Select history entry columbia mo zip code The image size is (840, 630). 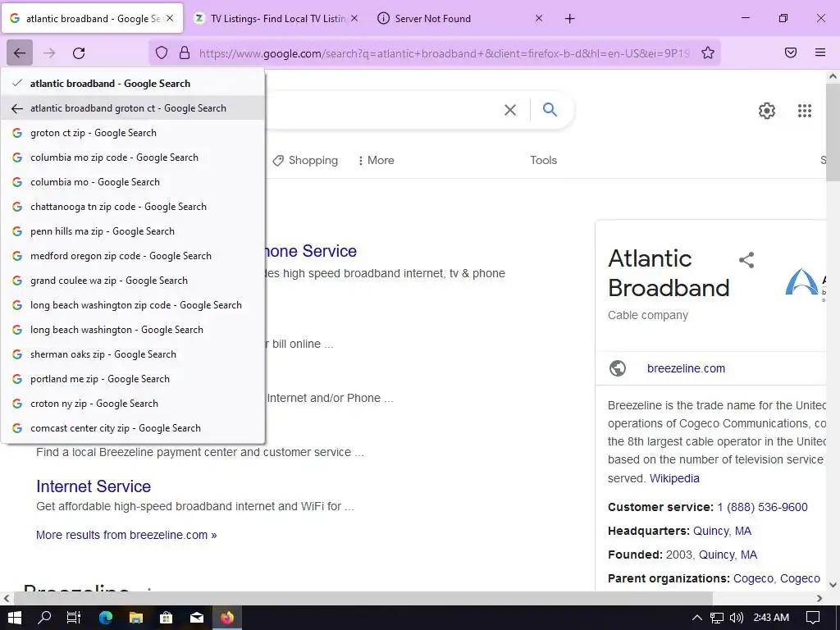point(133,157)
